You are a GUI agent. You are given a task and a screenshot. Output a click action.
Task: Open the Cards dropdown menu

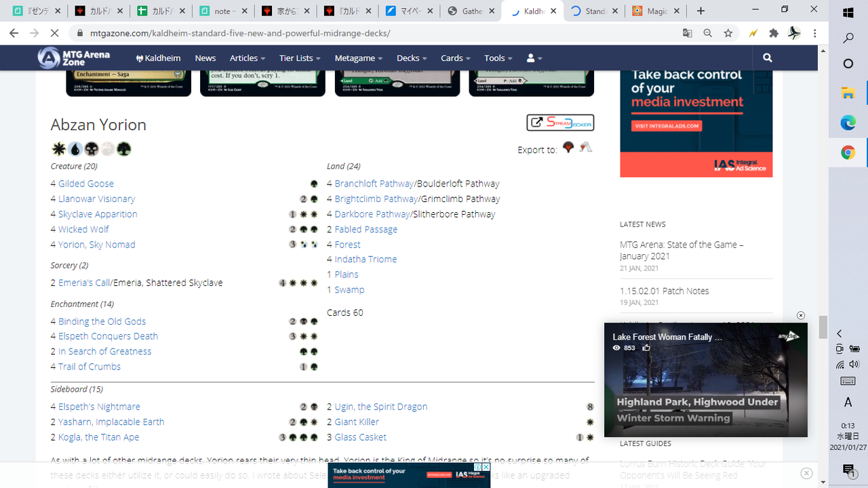(x=456, y=58)
